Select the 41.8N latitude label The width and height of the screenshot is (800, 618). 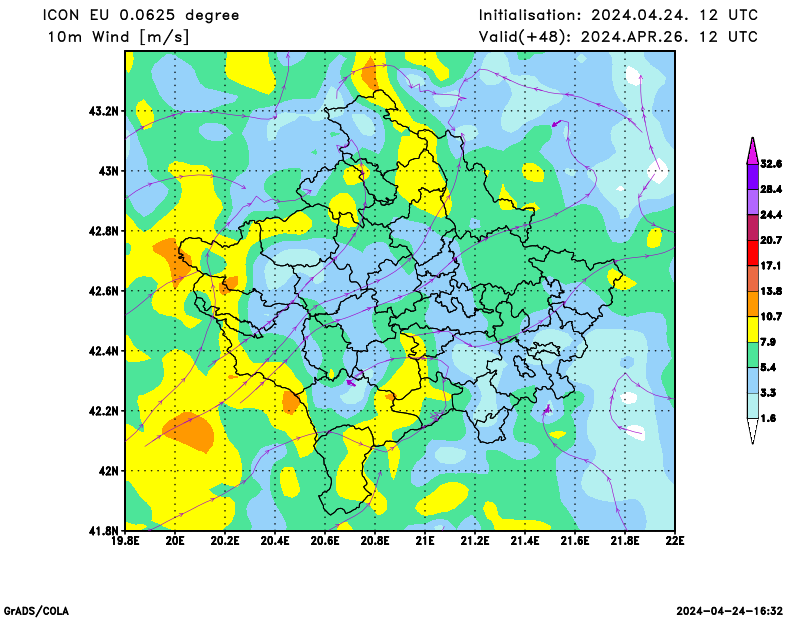104,531
